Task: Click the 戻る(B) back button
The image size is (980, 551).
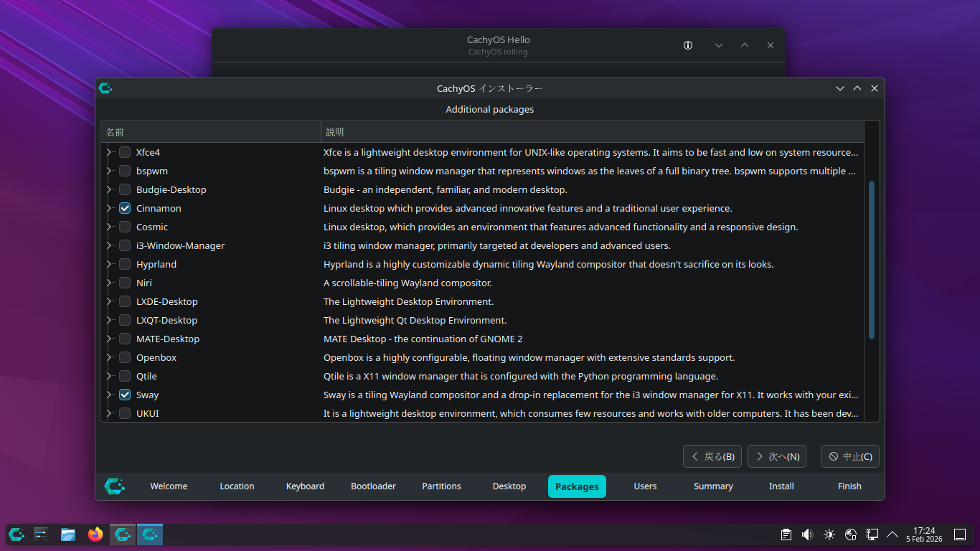Action: point(712,456)
